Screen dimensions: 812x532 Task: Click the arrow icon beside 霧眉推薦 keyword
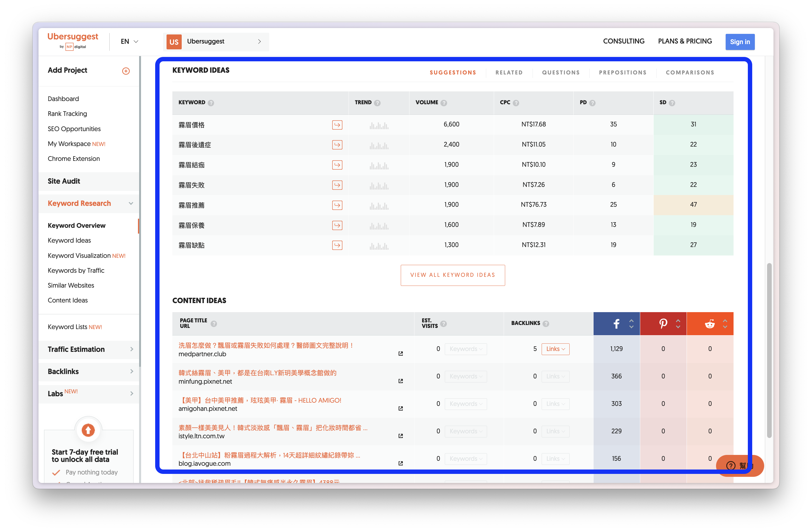tap(337, 205)
